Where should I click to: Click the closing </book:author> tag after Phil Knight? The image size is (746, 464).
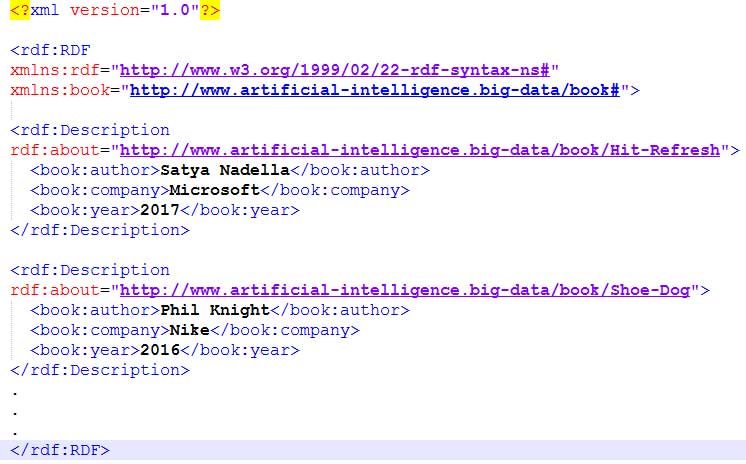point(340,310)
